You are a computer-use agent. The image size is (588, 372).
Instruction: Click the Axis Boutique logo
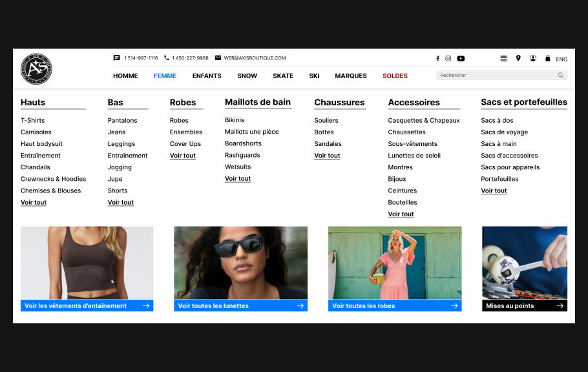pos(36,69)
